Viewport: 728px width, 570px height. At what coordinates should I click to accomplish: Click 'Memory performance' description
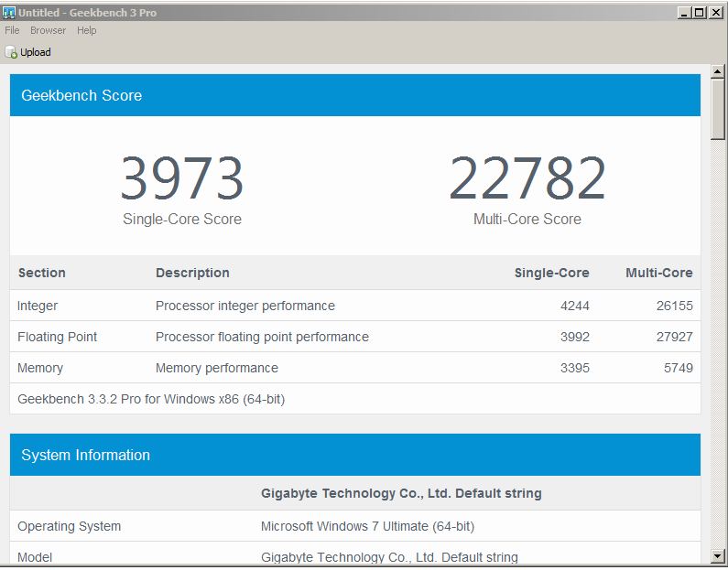217,368
